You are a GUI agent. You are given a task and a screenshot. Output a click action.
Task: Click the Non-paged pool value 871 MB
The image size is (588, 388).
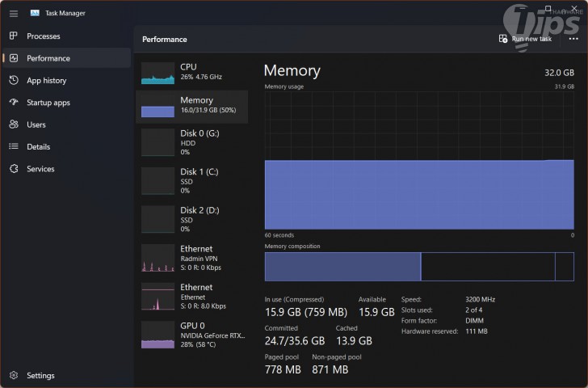(330, 369)
